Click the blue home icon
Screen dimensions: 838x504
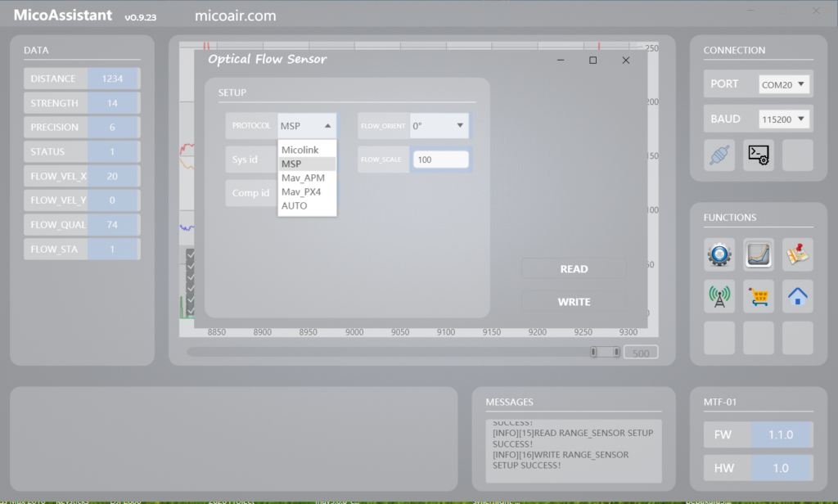click(x=798, y=295)
